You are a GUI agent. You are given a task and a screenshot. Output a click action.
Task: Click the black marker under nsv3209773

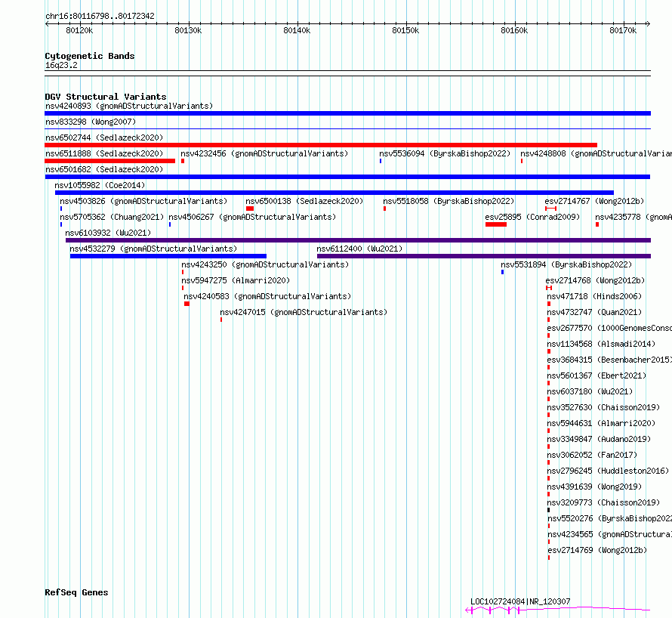point(549,510)
